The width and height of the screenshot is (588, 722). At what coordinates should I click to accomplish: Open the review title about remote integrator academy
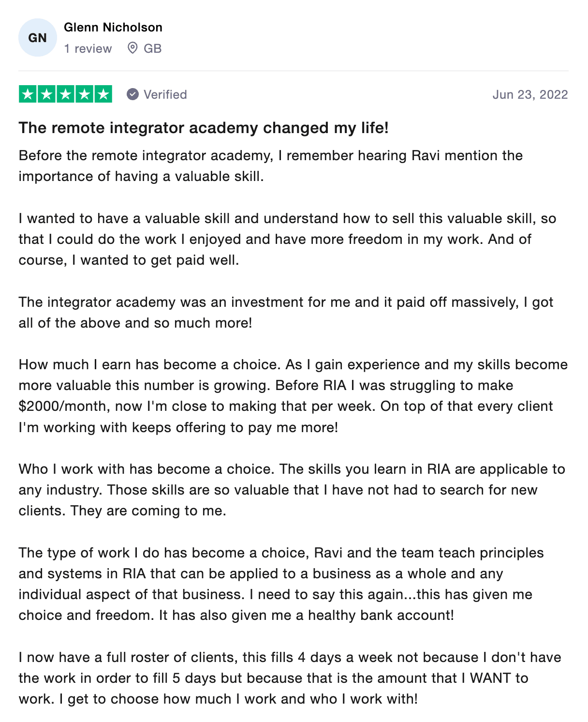tap(204, 128)
